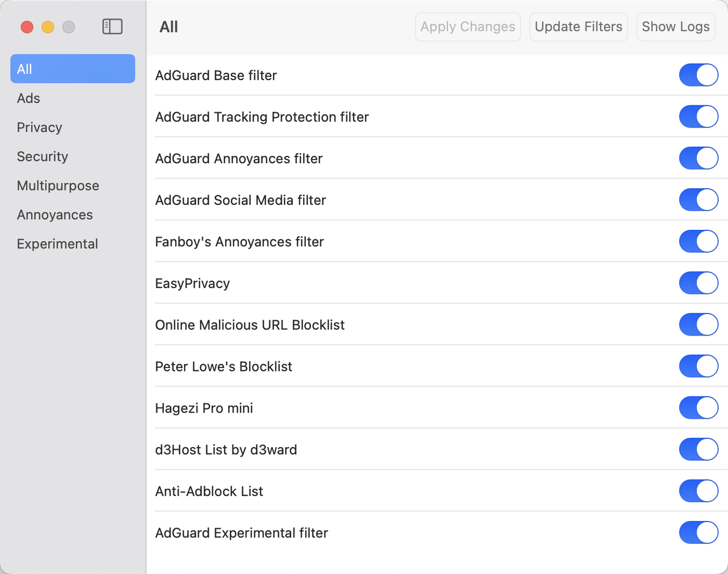Turn off the Anti-Adblock List toggle
This screenshot has width=728, height=574.
tap(698, 490)
